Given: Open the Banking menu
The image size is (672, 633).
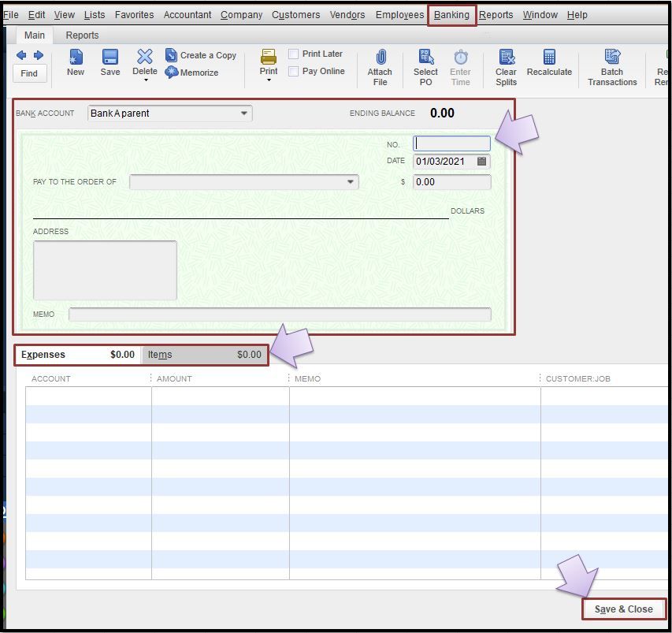Looking at the screenshot, I should [451, 15].
